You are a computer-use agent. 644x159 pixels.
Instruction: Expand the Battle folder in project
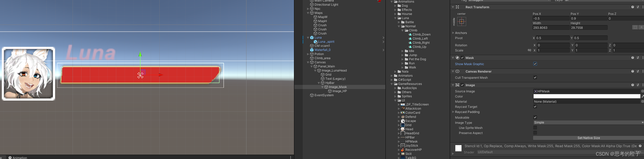399,22
